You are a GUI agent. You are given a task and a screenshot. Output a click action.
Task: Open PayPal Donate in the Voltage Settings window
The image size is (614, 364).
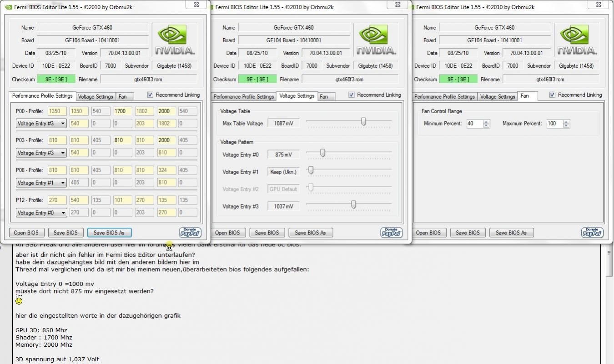click(x=391, y=233)
